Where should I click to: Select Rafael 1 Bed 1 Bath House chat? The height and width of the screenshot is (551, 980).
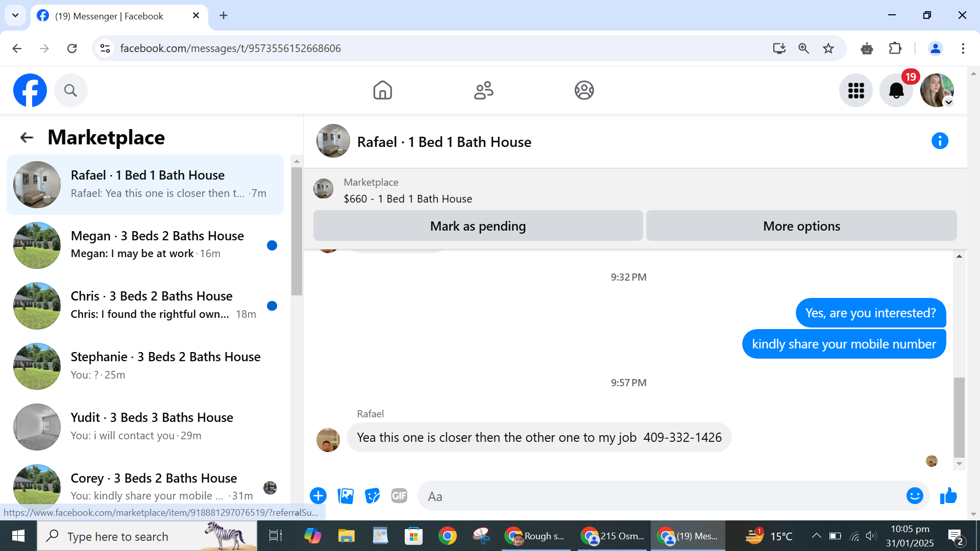[x=145, y=185]
